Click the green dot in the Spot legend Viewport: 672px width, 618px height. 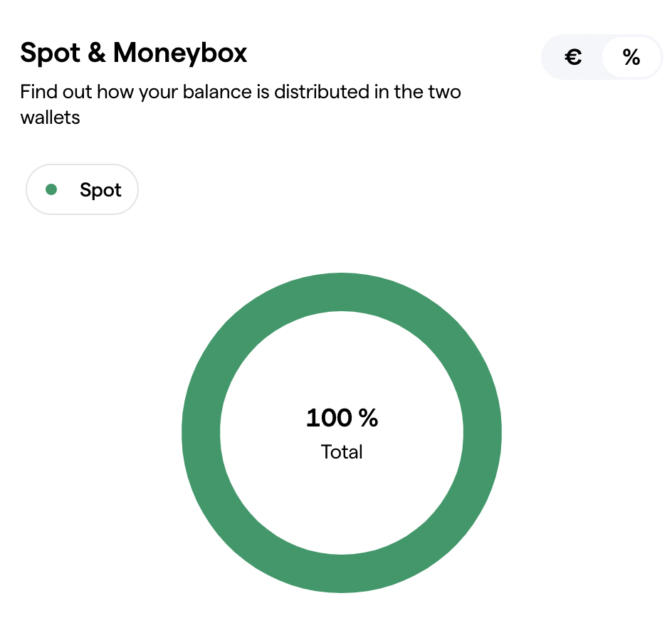pos(51,189)
